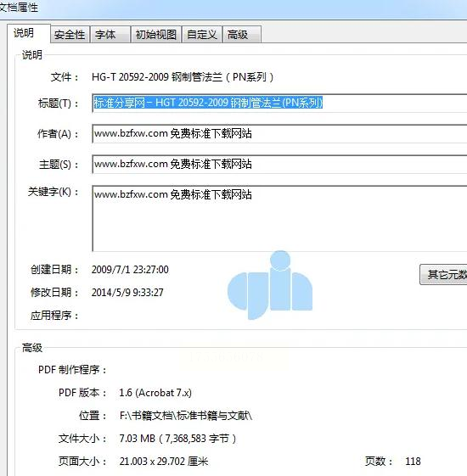Click the HG-T 20592-2009 file name text
This screenshot has height=476, width=467.
[183, 77]
